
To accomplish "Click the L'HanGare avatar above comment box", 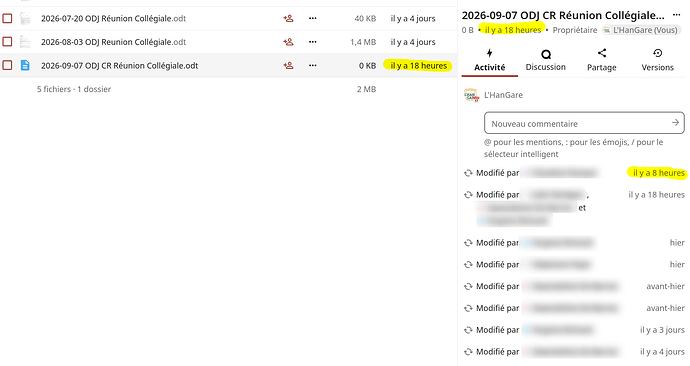I will coord(471,95).
